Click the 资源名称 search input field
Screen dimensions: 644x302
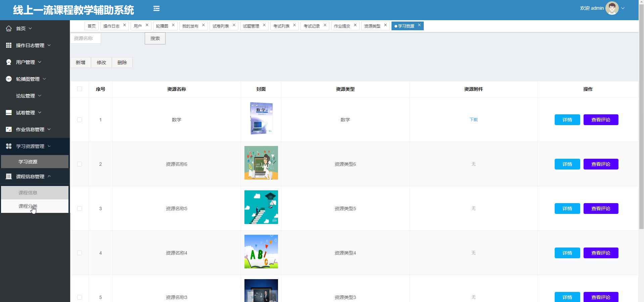86,38
